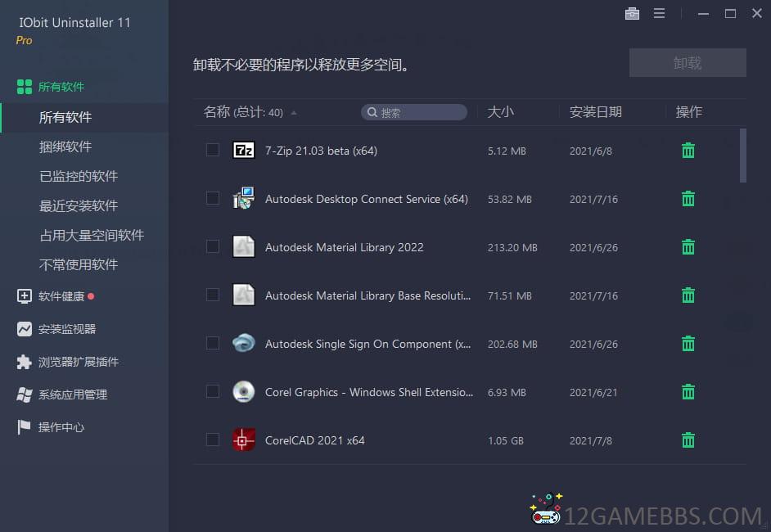Screen dimensions: 771x532
Task: Open the 捆绑软件 sidebar item
Action: (x=65, y=147)
